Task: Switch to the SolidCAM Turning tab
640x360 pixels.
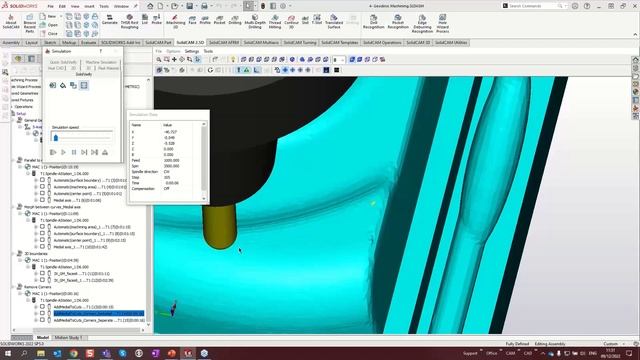Action: tap(300, 42)
